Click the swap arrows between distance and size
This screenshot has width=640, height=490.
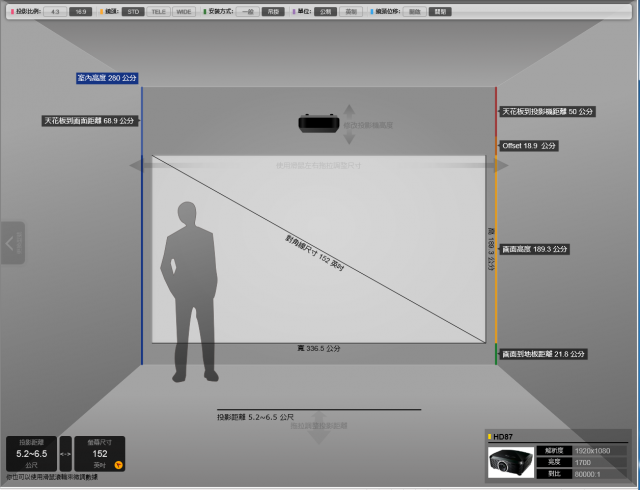coord(65,454)
